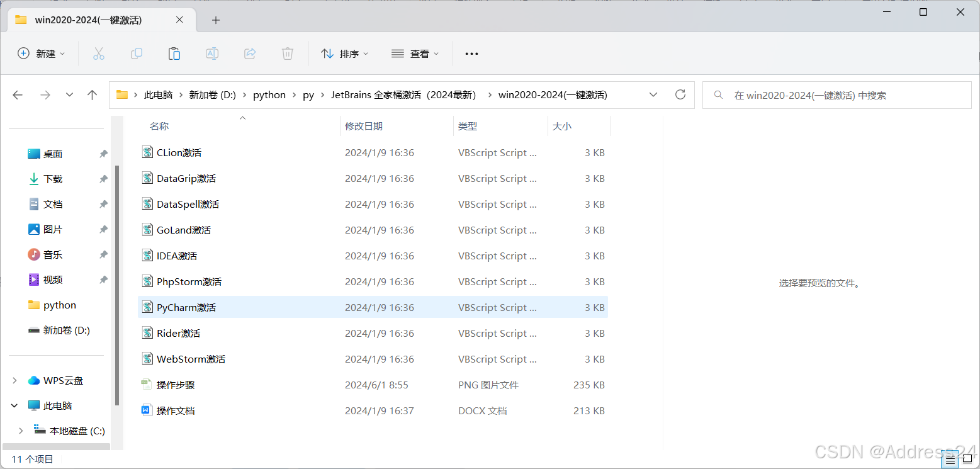This screenshot has height=469, width=980.
Task: Switch to large icons view in status bar
Action: pos(967,460)
